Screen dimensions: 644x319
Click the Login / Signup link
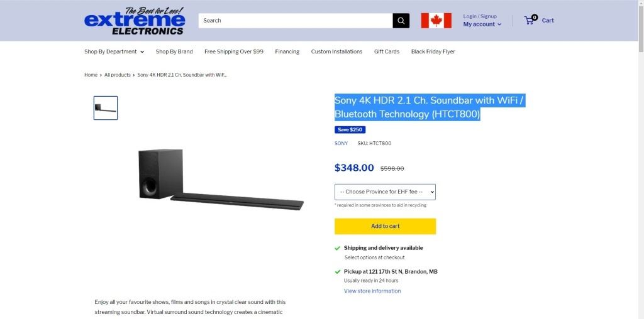pos(480,16)
